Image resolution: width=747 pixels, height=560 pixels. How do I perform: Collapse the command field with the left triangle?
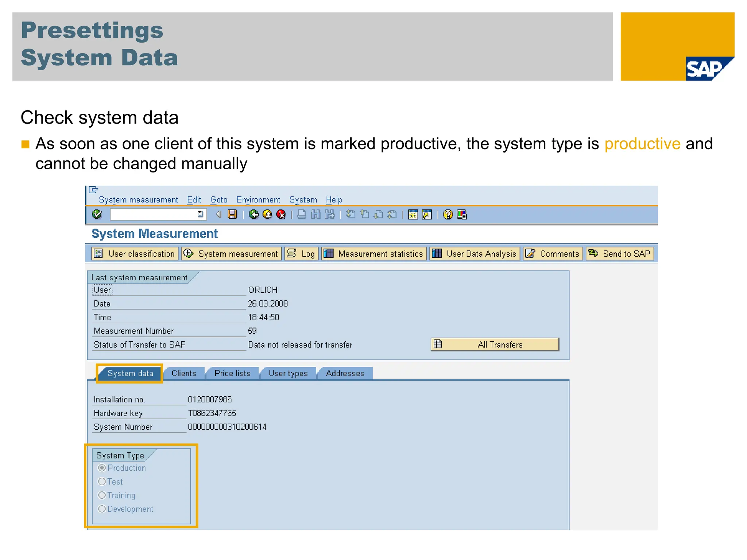(218, 214)
